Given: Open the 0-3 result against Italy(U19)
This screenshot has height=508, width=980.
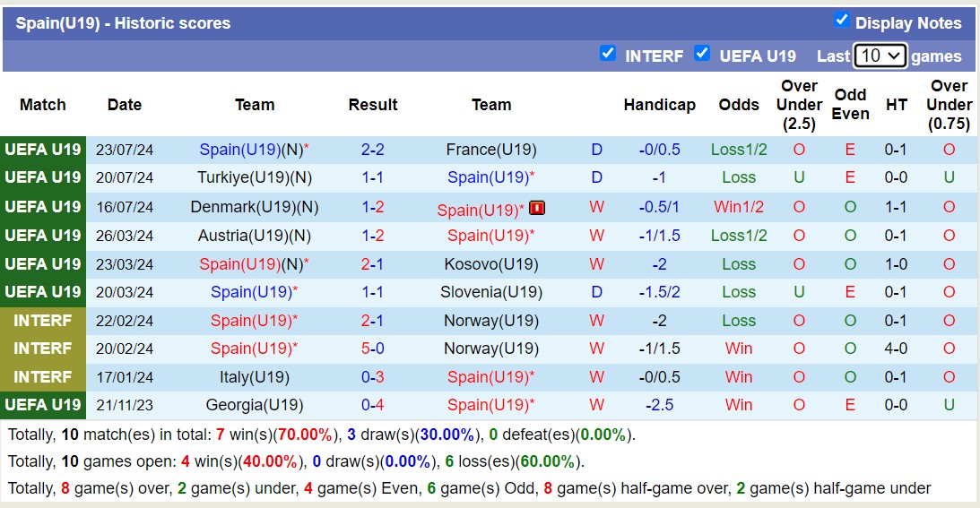Looking at the screenshot, I should click(373, 377).
